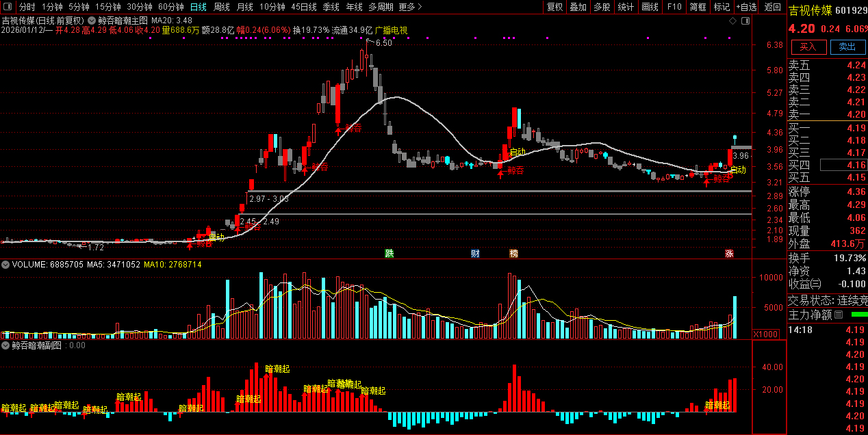The image size is (868, 435).
Task: Click 返回 back button
Action: click(x=773, y=7)
